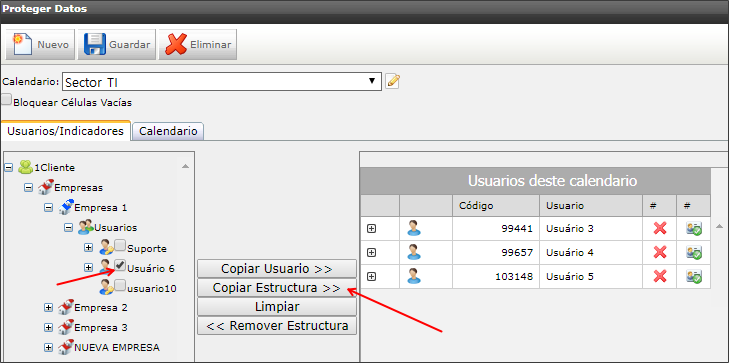Screen dimensions: 729x363
Task: Open permissions icon for Usuário 3 row
Action: tap(694, 228)
